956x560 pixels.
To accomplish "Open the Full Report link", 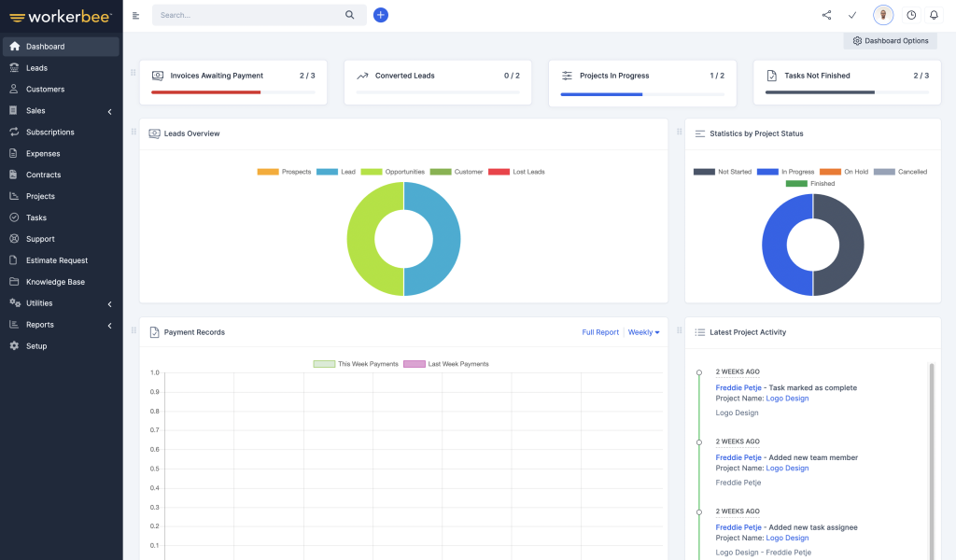I will tap(600, 331).
